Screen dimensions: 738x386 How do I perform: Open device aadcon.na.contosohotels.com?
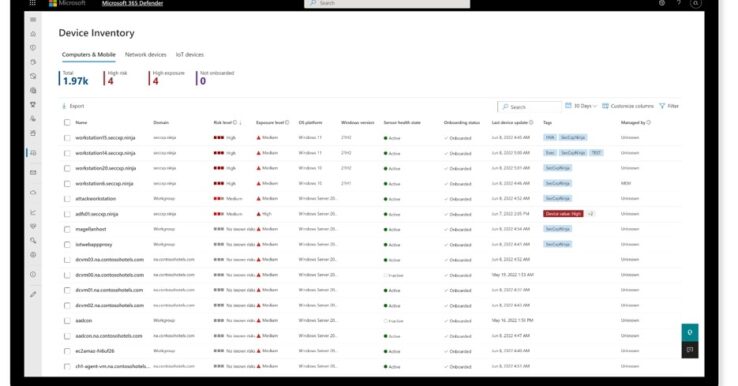[x=109, y=336]
